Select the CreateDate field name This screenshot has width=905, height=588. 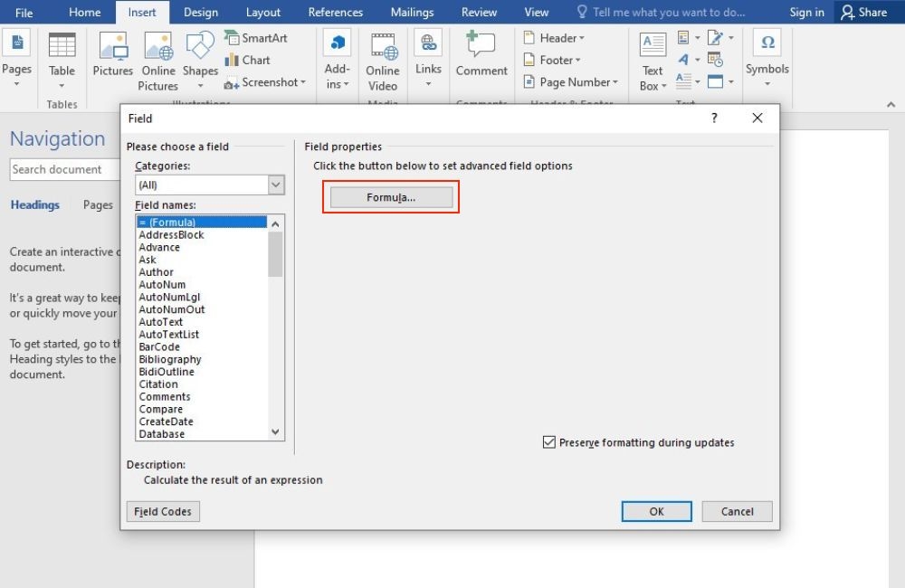click(202, 422)
